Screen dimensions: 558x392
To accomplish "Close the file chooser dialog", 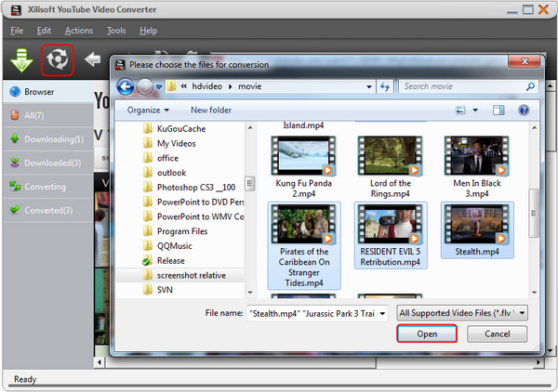I will [x=525, y=61].
